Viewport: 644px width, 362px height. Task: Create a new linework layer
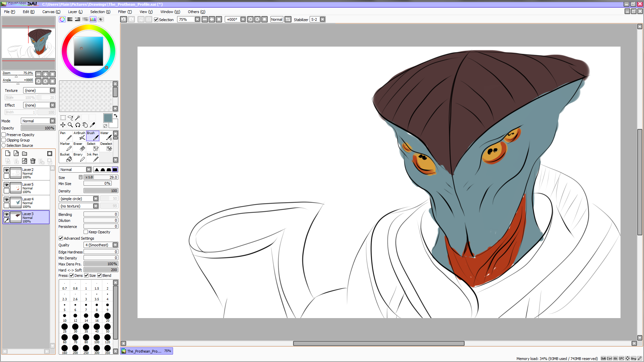pos(16,154)
